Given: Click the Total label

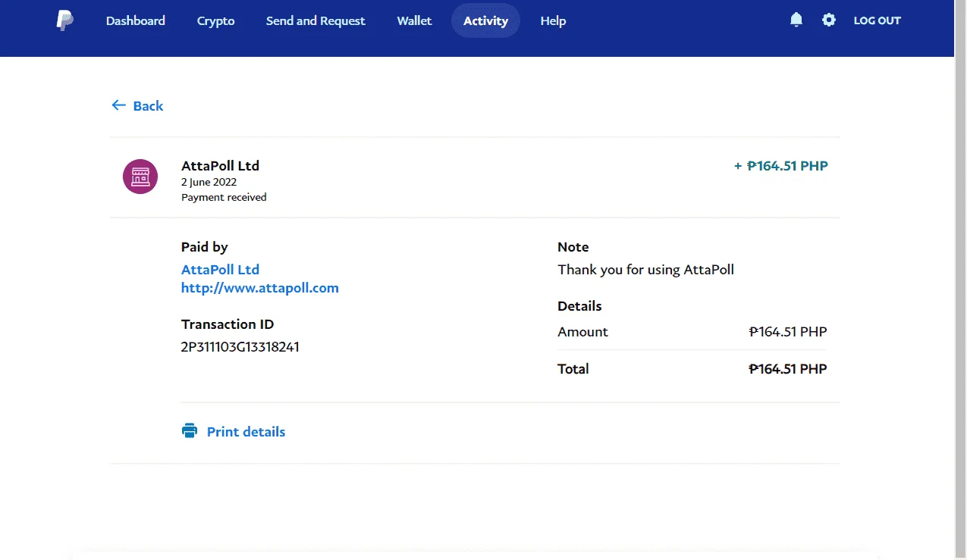Looking at the screenshot, I should [x=573, y=369].
